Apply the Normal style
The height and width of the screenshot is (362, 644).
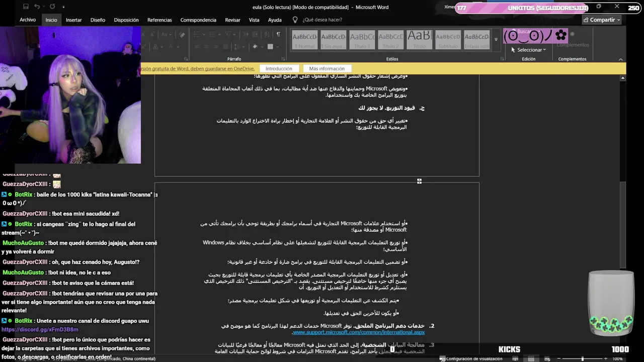click(x=304, y=40)
